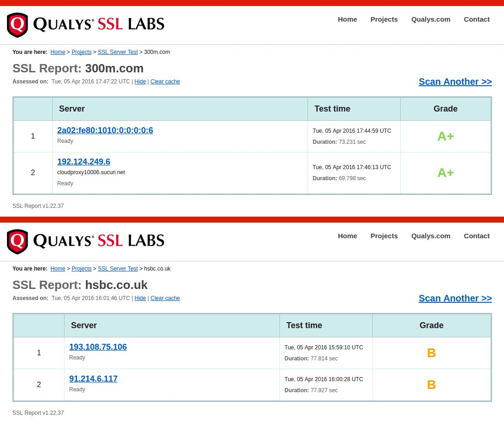
Task: Click test time 'Tue, 05 Apr 2016 15:59:10 UTC'
Action: coord(324,347)
